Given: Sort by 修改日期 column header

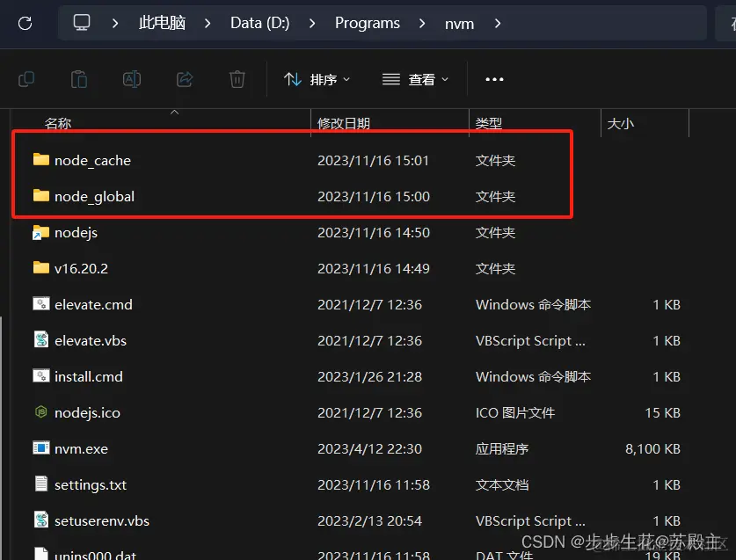Looking at the screenshot, I should [344, 123].
